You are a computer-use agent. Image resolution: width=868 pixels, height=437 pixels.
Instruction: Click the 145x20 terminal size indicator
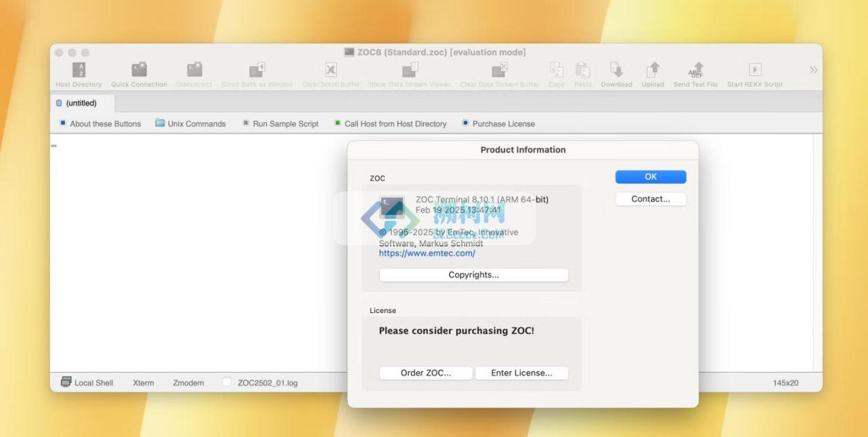785,383
